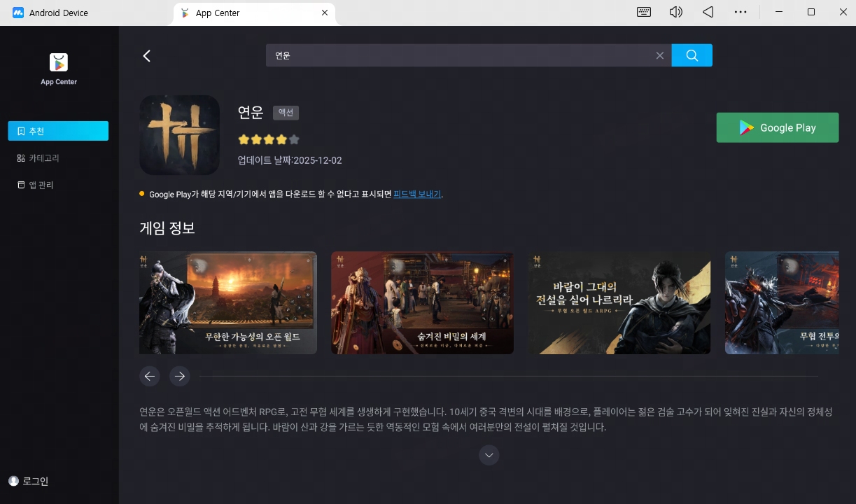This screenshot has height=504, width=856.
Task: Clear the search field text
Action: (x=659, y=55)
